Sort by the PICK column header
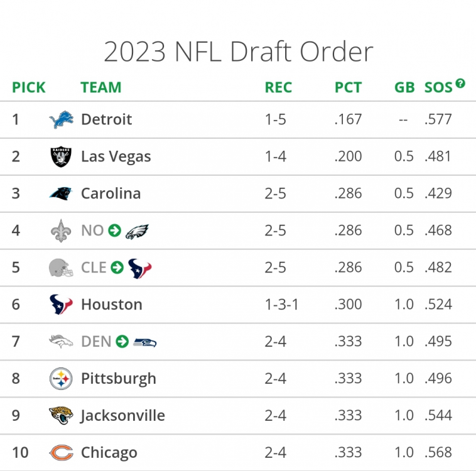This screenshot has height=471, width=476. 29,87
